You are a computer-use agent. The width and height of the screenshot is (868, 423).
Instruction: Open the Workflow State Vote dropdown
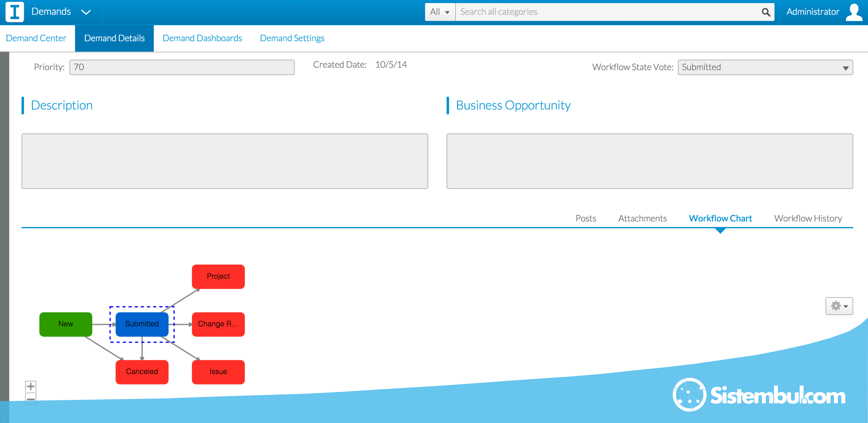pos(765,68)
